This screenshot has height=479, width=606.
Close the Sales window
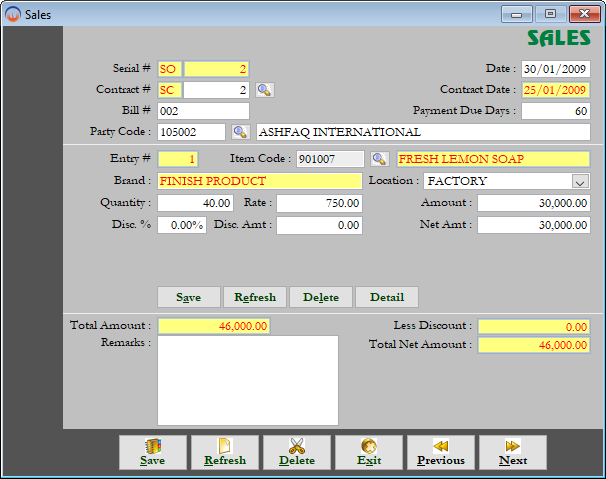[x=584, y=14]
